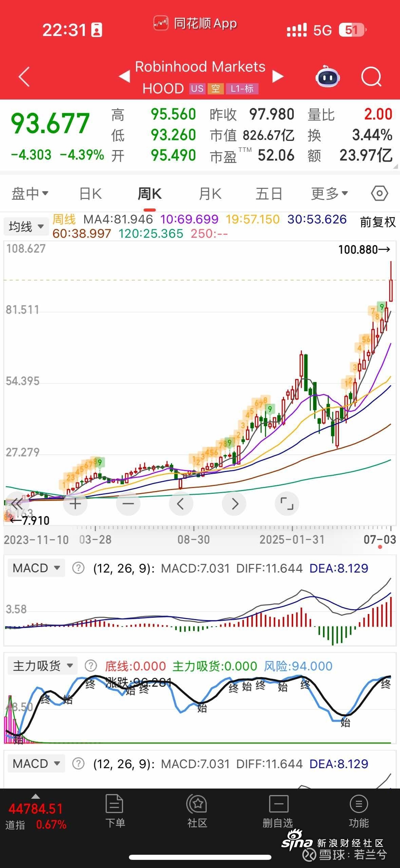Tap the 10:69.699 moving average value
The height and width of the screenshot is (868, 400).
[x=189, y=219]
